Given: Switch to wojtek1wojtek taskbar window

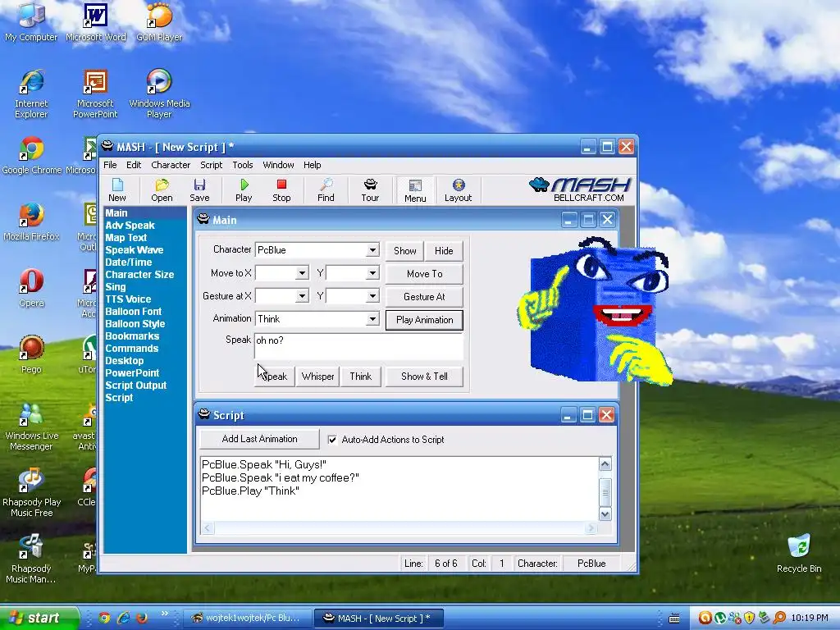Looking at the screenshot, I should click(246, 619).
